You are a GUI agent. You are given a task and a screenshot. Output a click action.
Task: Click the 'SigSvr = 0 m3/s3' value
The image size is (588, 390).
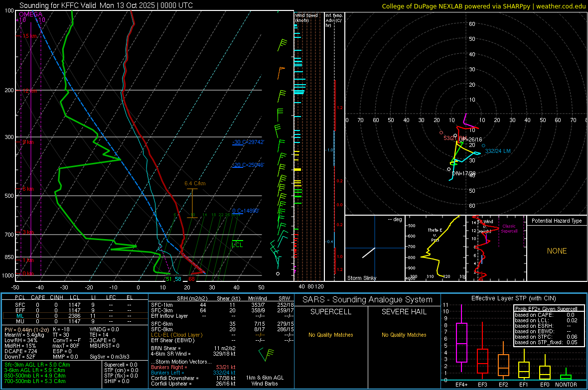110,357
